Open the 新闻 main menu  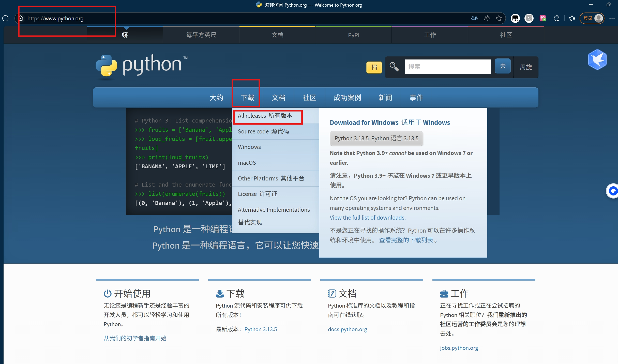click(x=385, y=98)
